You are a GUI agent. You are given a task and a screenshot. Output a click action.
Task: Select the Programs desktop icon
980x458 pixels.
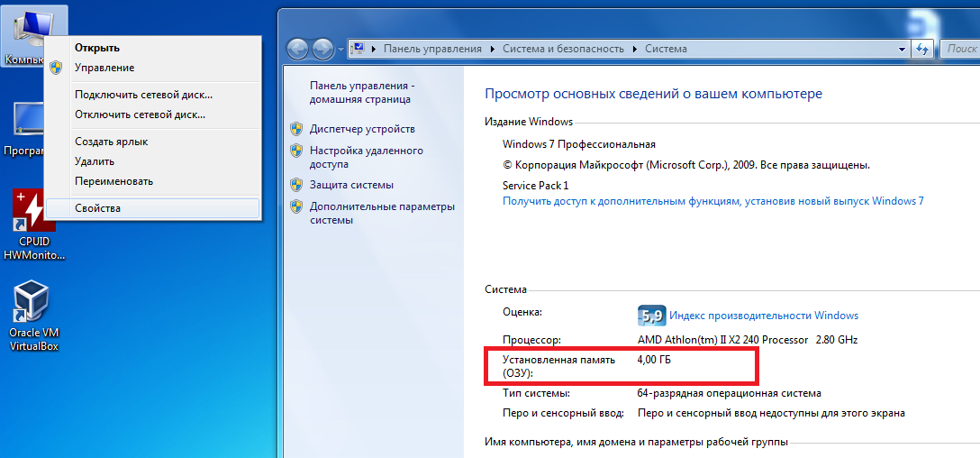(25, 128)
